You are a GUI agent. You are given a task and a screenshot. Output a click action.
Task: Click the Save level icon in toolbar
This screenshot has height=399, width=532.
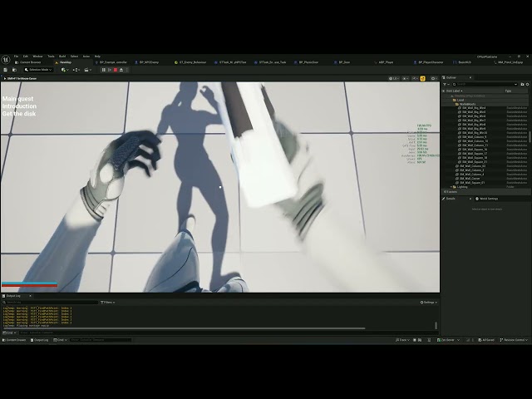[6, 70]
